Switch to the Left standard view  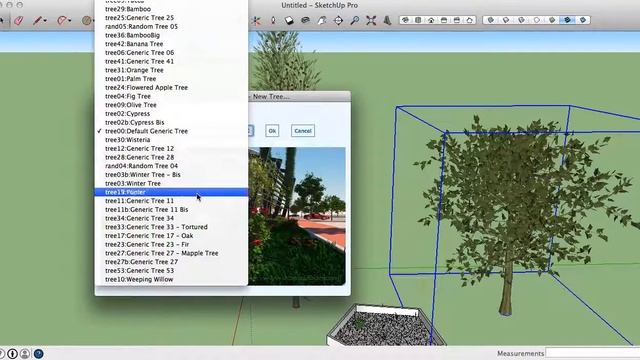pyautogui.click(x=470, y=20)
